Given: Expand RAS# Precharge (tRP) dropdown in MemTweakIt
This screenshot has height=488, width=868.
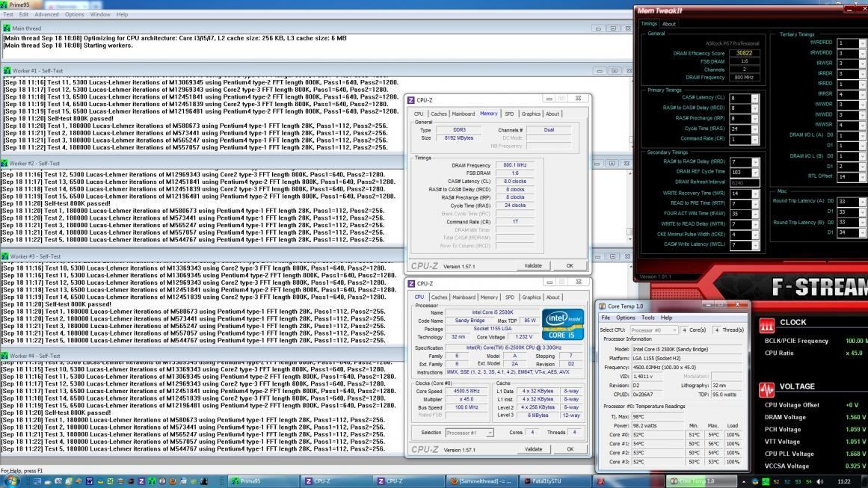Looking at the screenshot, I should tap(754, 118).
